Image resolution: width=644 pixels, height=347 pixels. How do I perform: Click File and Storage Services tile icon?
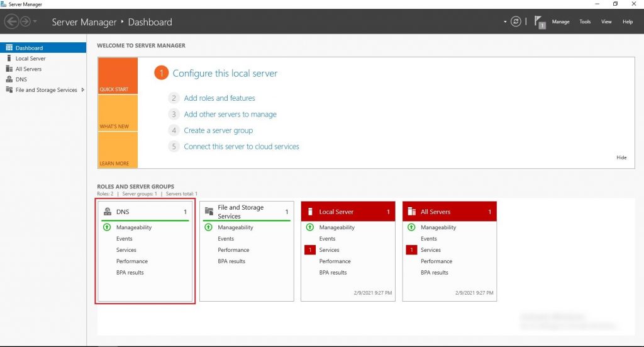point(209,212)
